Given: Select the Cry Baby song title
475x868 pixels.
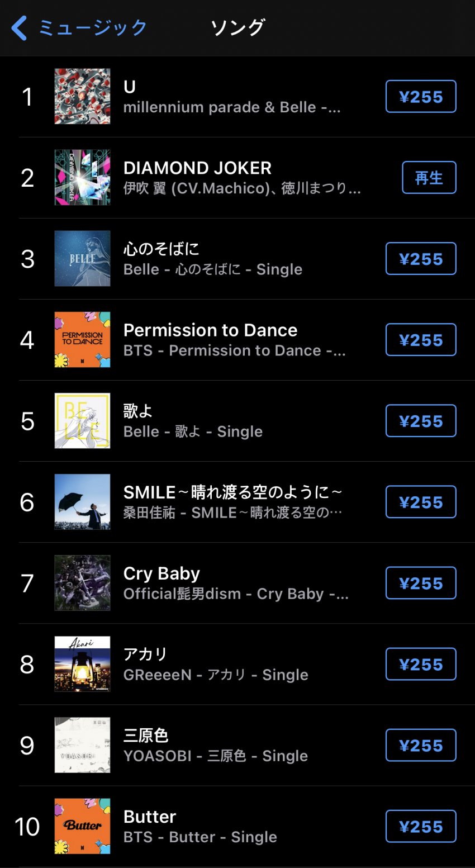Looking at the screenshot, I should pyautogui.click(x=161, y=573).
